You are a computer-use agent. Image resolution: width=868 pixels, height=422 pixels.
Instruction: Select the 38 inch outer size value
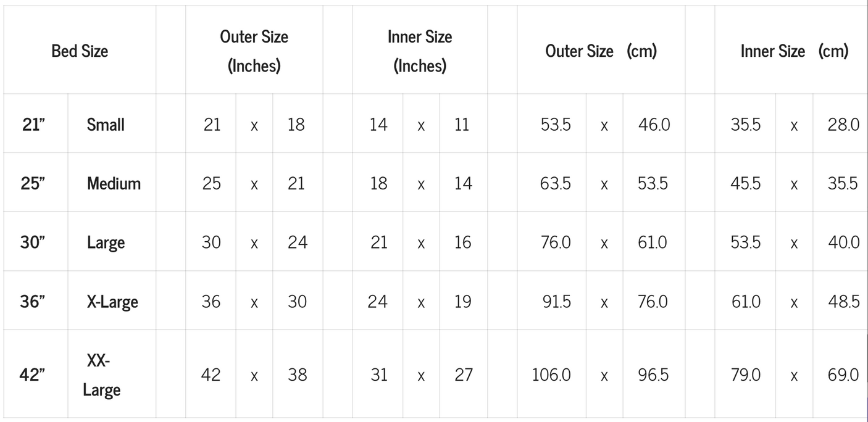[297, 374]
